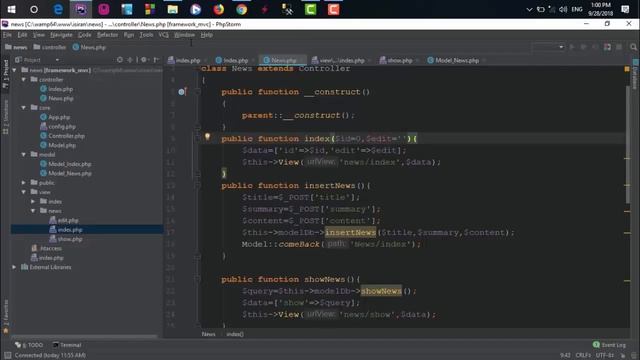Click the News.php breadcrumb in the navigation bar
The height and width of the screenshot is (360, 640).
click(x=89, y=47)
